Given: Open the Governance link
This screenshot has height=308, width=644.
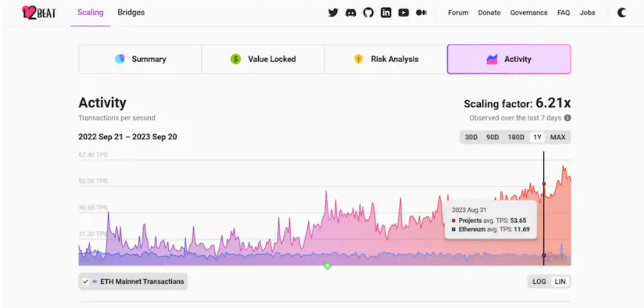Looking at the screenshot, I should (x=529, y=13).
